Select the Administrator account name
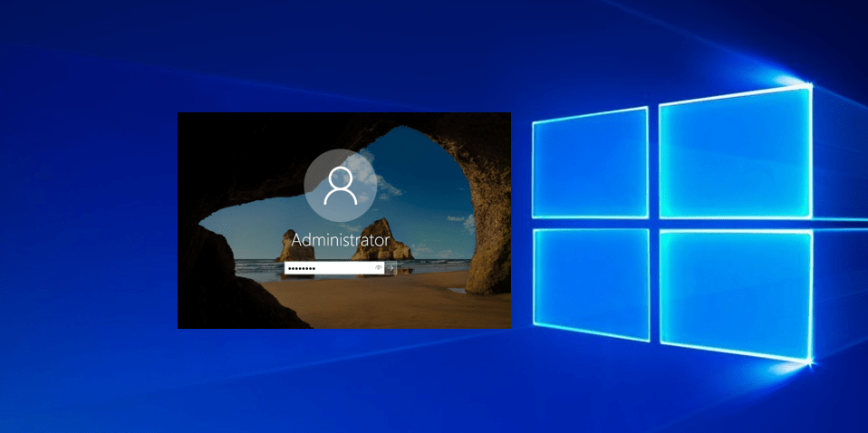Screen dimensions: 868x433 (340, 241)
